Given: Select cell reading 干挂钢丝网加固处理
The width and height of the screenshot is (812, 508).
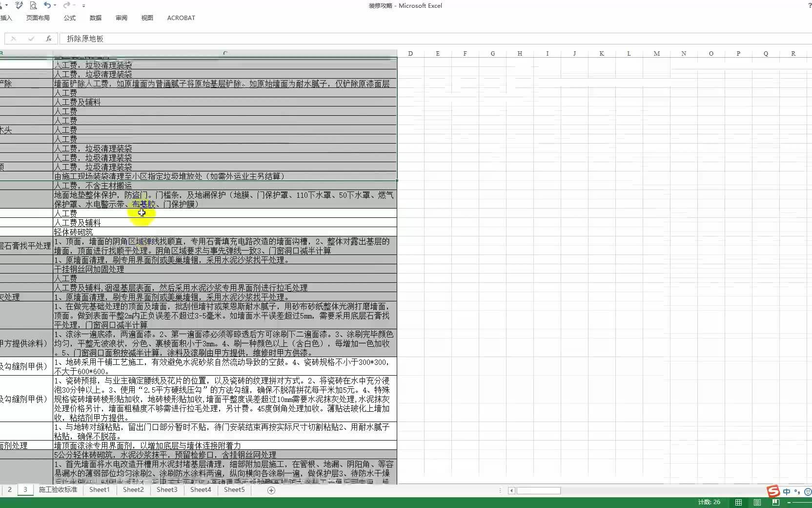Looking at the screenshot, I should pyautogui.click(x=225, y=269).
